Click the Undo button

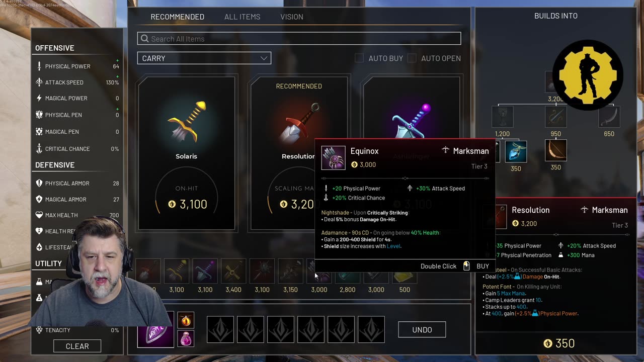click(422, 330)
